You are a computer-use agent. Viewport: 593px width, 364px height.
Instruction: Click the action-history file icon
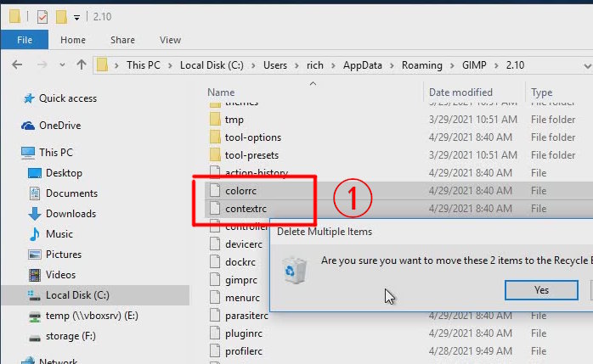click(x=215, y=171)
